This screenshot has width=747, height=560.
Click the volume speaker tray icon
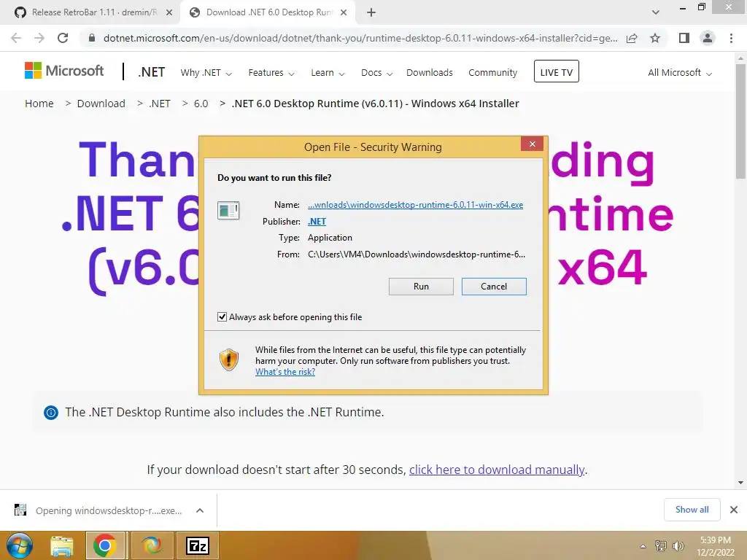[678, 546]
